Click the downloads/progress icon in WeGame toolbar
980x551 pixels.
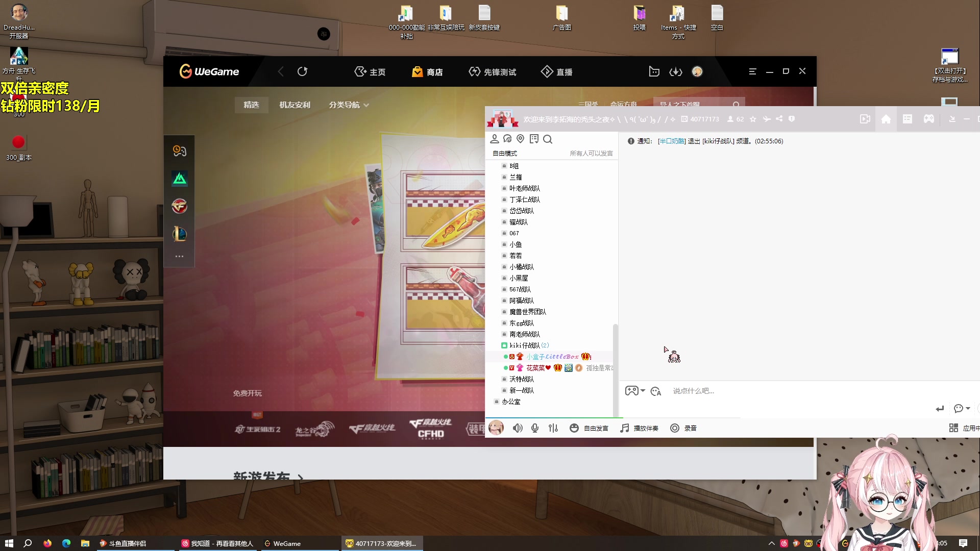tap(675, 71)
